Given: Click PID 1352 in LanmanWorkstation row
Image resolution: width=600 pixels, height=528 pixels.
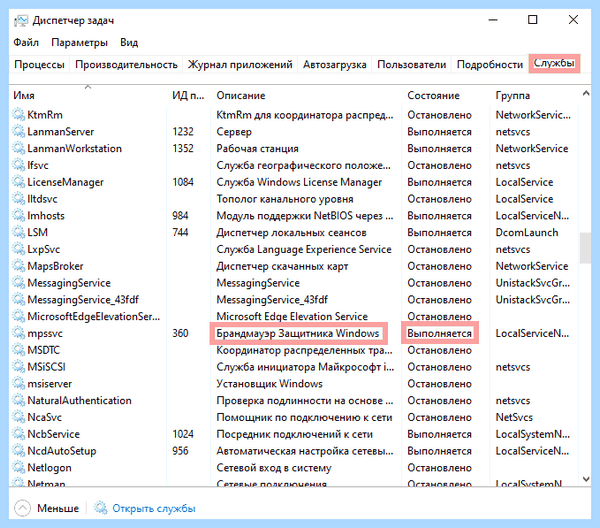Looking at the screenshot, I should pos(183,148).
